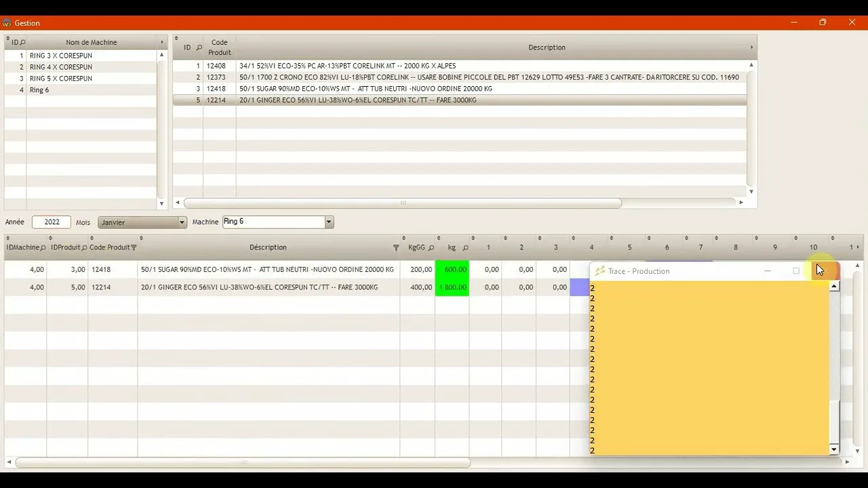This screenshot has width=868, height=488.
Task: Open the column menu arrow beside Nom de Machine
Action: [x=162, y=43]
